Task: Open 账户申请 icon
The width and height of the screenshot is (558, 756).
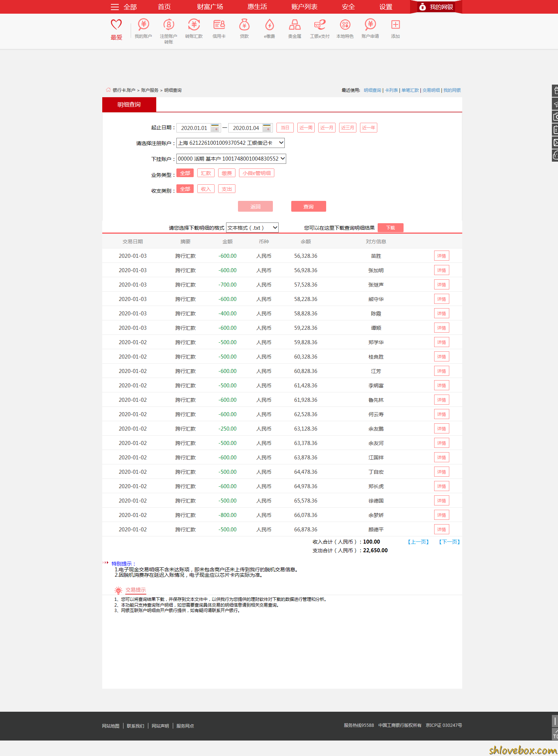Action: coord(370,24)
